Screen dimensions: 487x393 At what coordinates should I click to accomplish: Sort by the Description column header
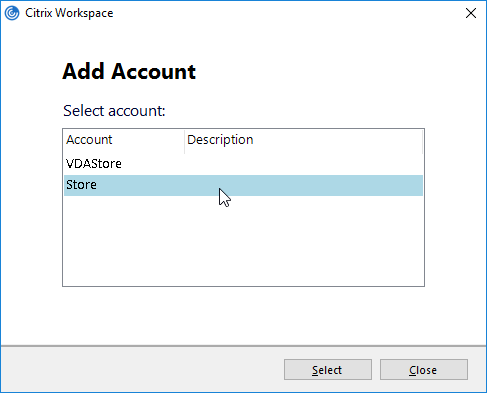pos(303,140)
